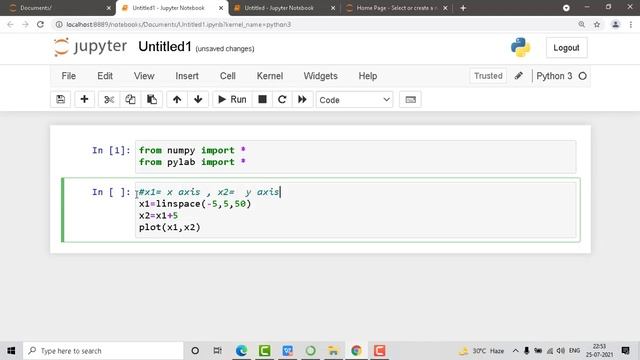This screenshot has height=360, width=640.
Task: Open the Kernel menu
Action: [270, 76]
